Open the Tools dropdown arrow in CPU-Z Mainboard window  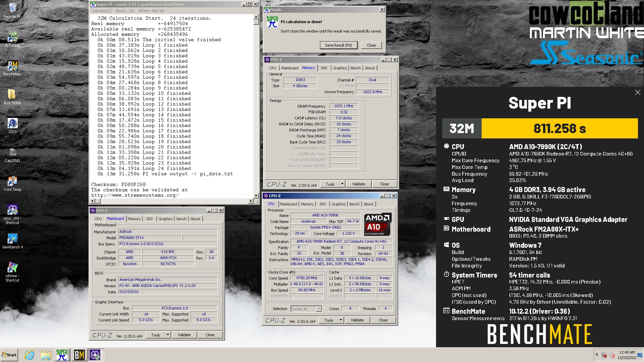168,335
